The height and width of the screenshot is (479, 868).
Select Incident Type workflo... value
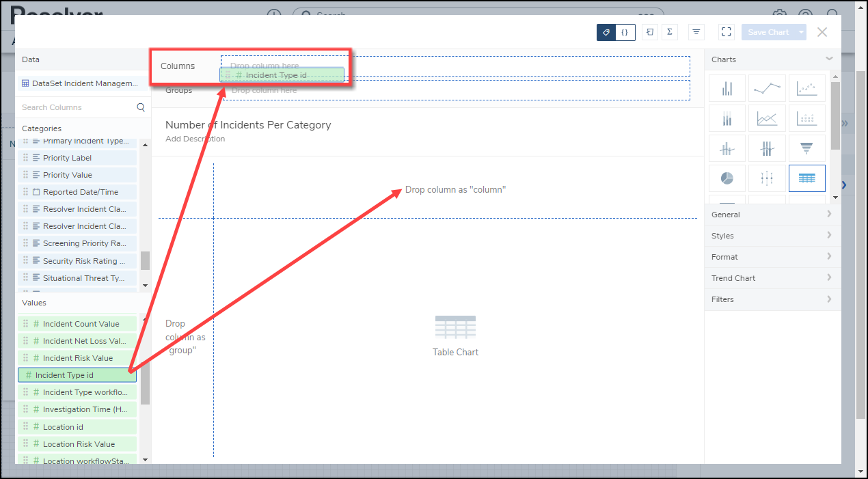coord(77,392)
